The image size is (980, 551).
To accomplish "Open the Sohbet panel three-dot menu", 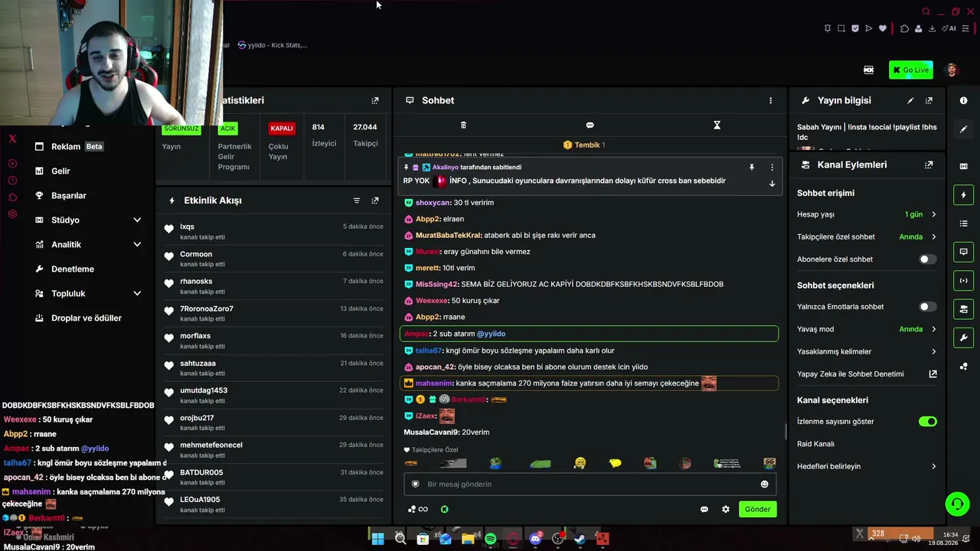I will click(x=770, y=100).
